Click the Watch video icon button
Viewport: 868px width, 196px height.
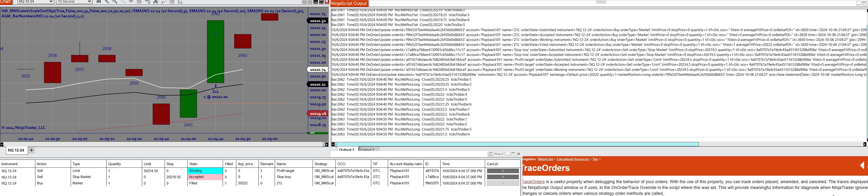(x=496, y=154)
